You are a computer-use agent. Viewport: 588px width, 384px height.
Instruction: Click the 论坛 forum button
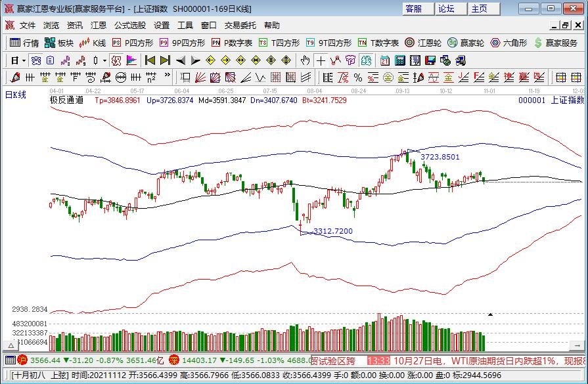coord(447,9)
